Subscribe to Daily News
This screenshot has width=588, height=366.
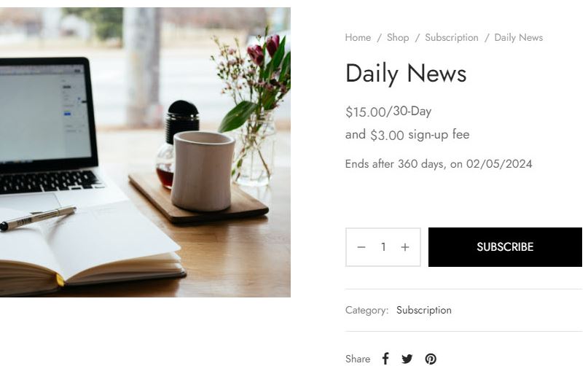505,247
